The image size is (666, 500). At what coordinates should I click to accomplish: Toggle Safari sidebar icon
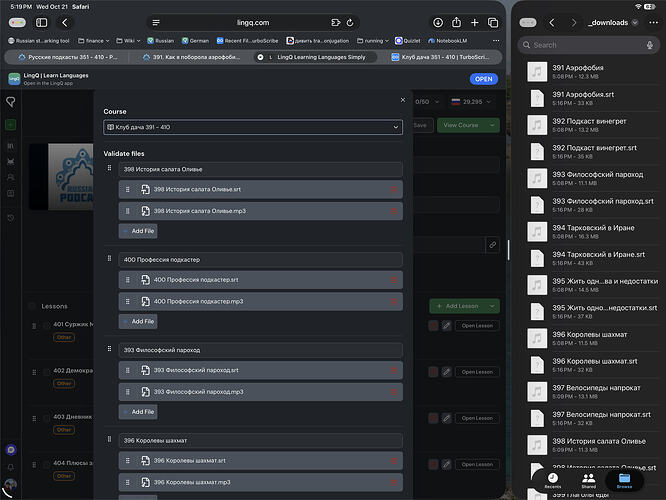[x=42, y=23]
